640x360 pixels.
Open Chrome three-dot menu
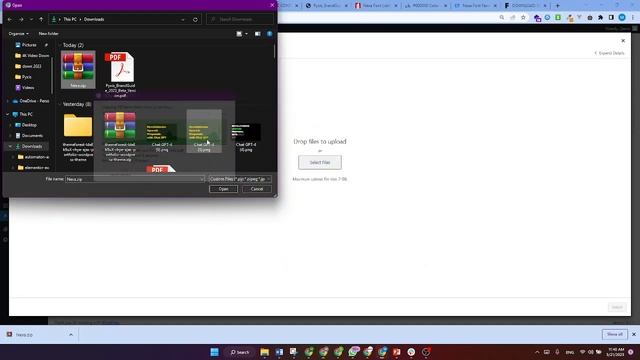pos(633,18)
